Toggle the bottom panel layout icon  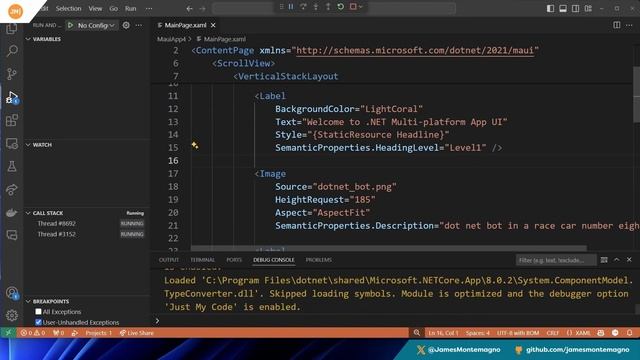point(563,8)
